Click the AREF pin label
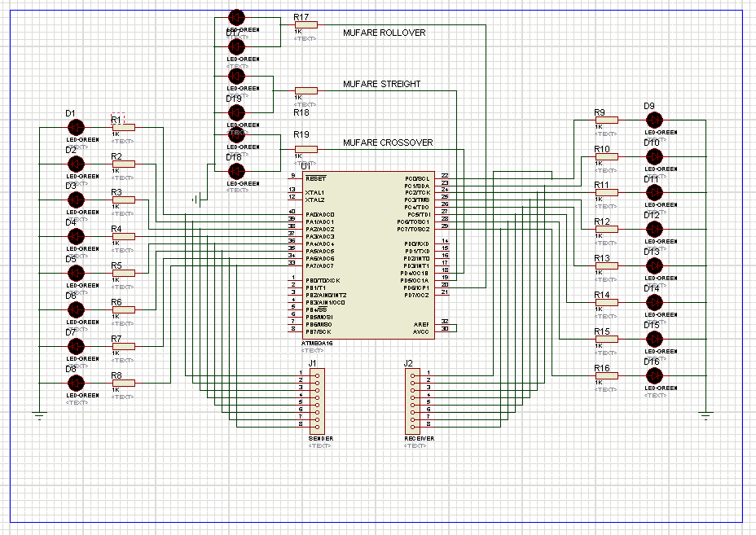 (x=421, y=324)
